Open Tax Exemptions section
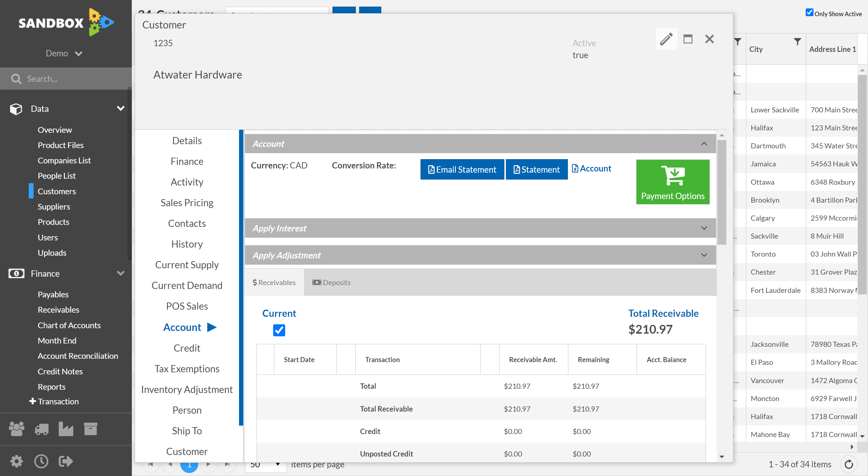868x476 pixels. (x=187, y=369)
